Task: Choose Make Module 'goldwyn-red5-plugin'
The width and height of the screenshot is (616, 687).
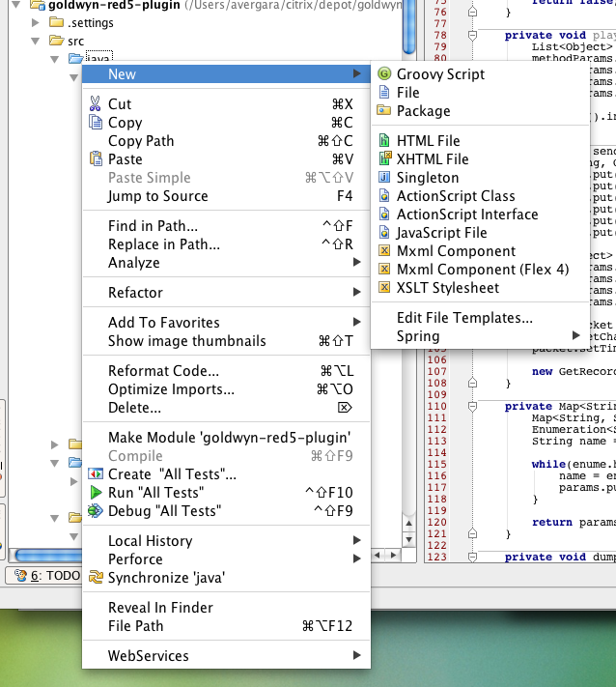Action: (x=226, y=438)
